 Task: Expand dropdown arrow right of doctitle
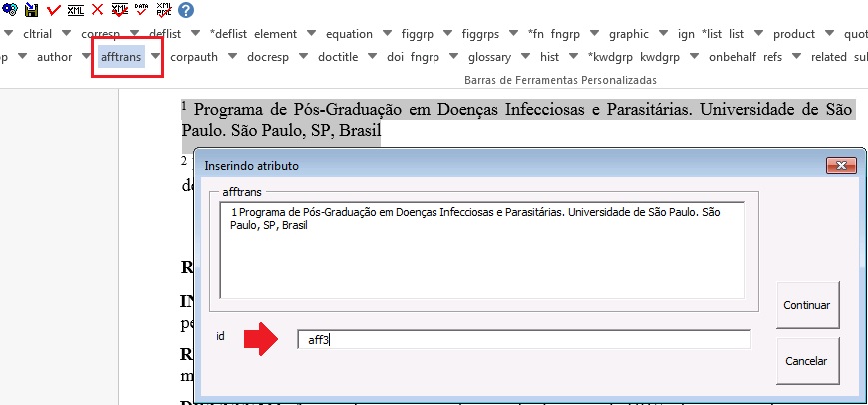372,57
